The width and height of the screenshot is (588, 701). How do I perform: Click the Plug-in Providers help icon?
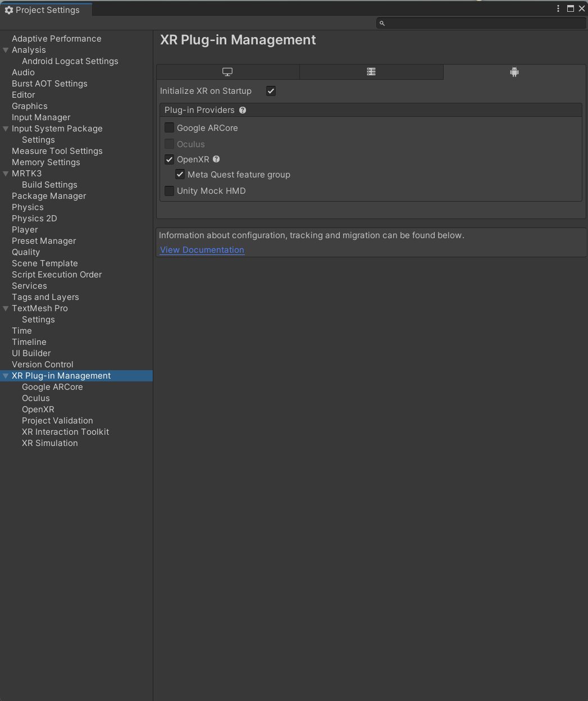(243, 110)
